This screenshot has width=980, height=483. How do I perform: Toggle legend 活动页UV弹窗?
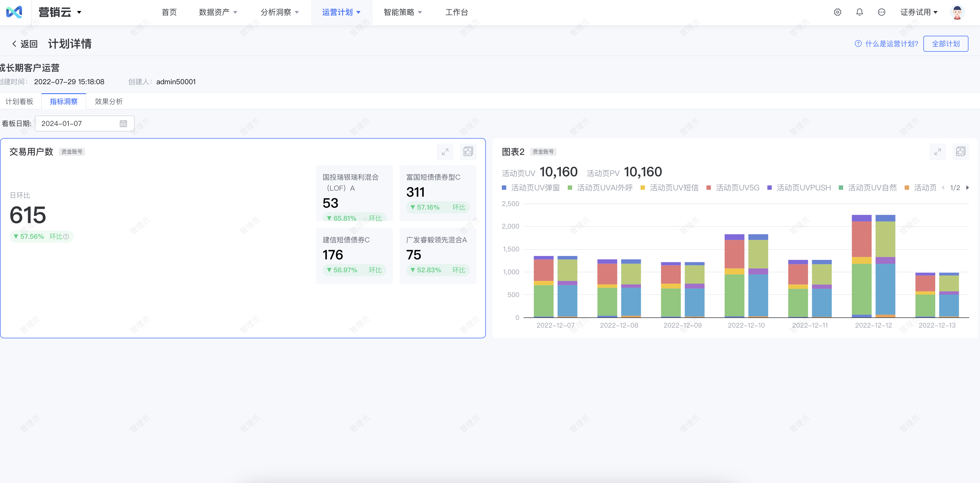[531, 187]
